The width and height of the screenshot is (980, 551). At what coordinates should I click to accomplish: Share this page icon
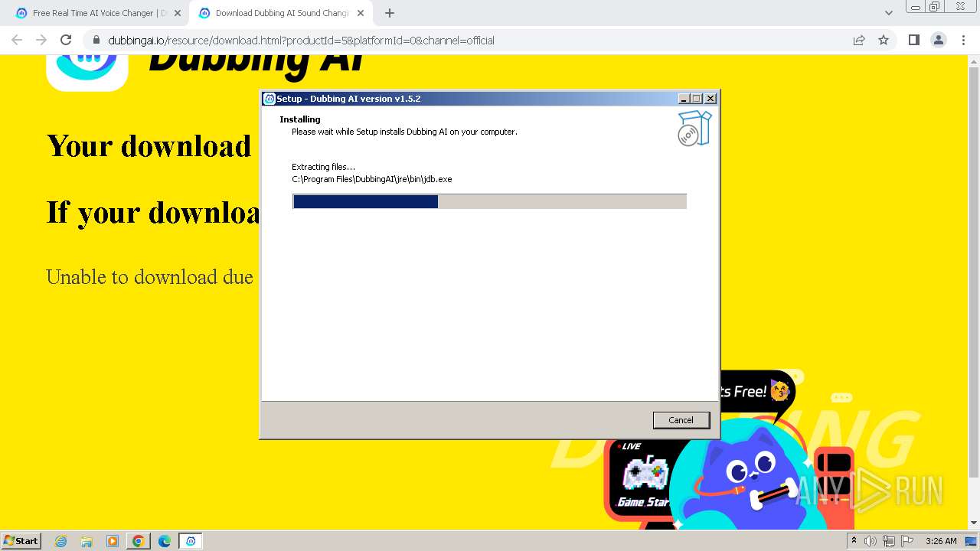[x=859, y=40]
